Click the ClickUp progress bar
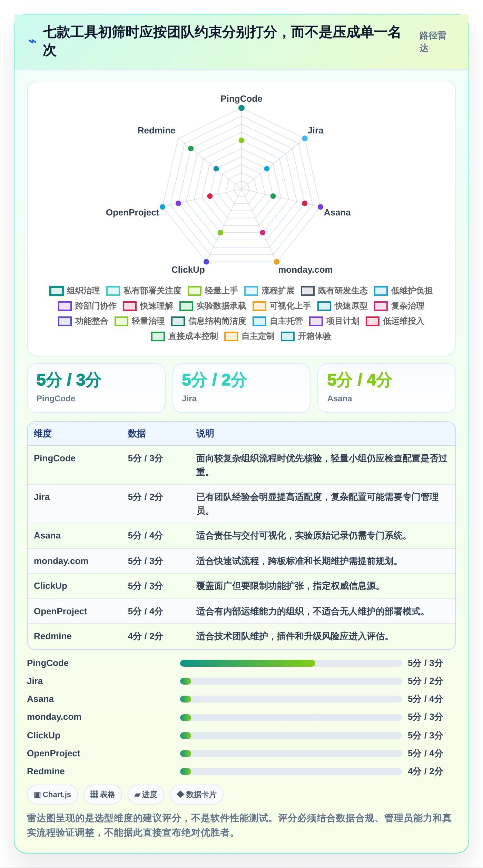This screenshot has height=868, width=483. (291, 736)
